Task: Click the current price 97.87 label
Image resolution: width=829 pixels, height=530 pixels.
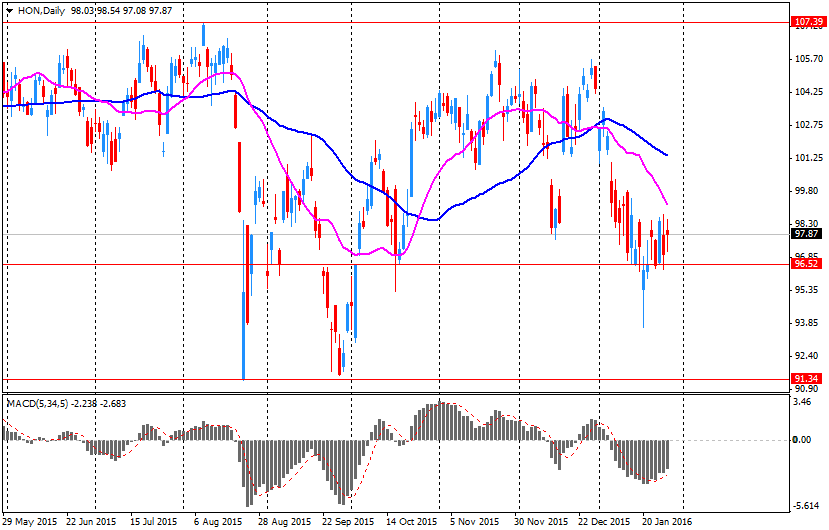Action: click(x=806, y=234)
